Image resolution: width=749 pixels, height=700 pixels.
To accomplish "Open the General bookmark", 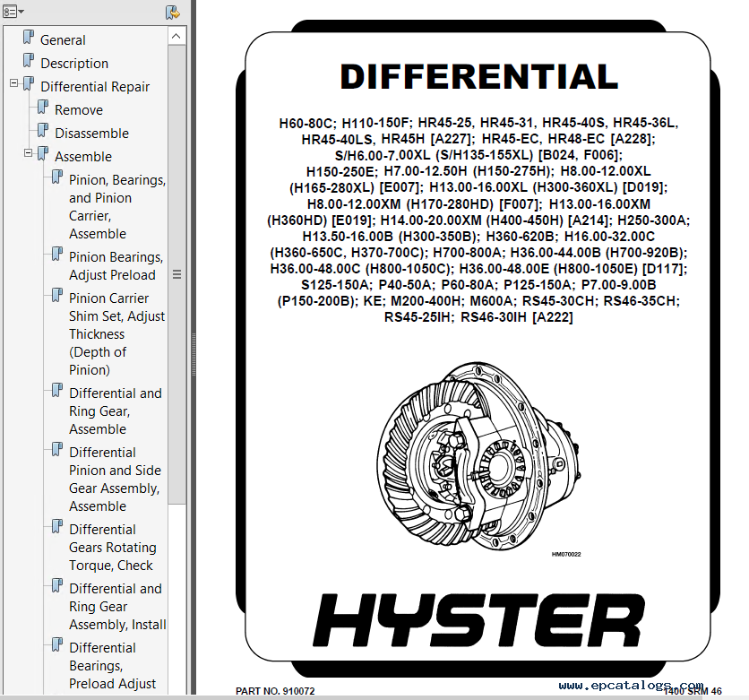I will coord(63,40).
